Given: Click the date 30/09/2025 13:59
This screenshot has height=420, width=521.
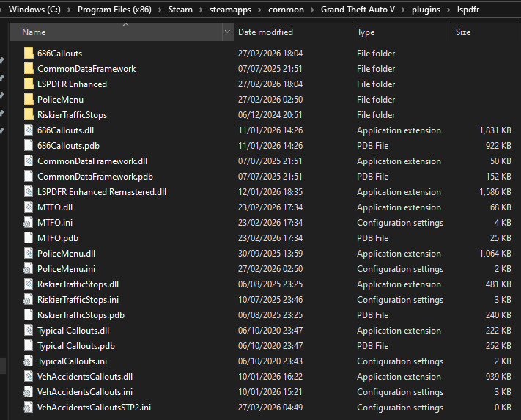Looking at the screenshot, I should tap(270, 253).
